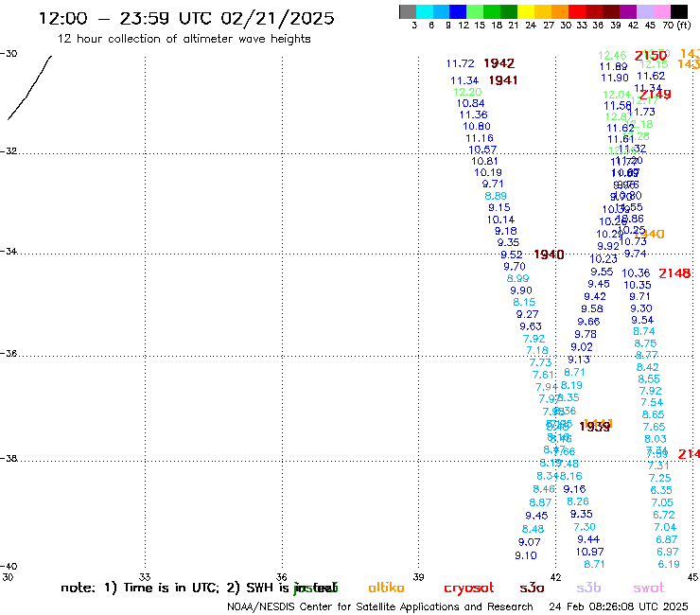This screenshot has height=615, width=700.
Task: Click the wave height value '10.80'
Action: pos(477,127)
